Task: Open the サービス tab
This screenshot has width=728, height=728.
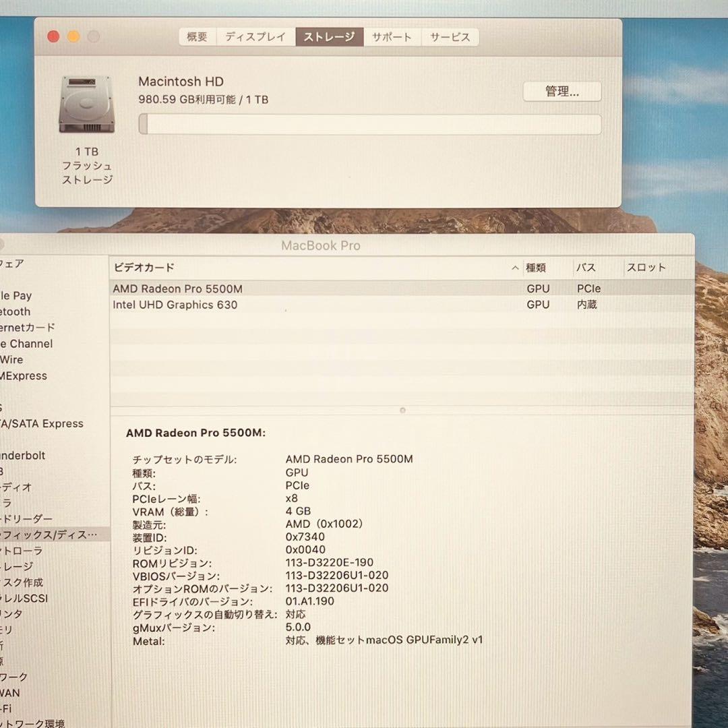Action: coord(450,37)
